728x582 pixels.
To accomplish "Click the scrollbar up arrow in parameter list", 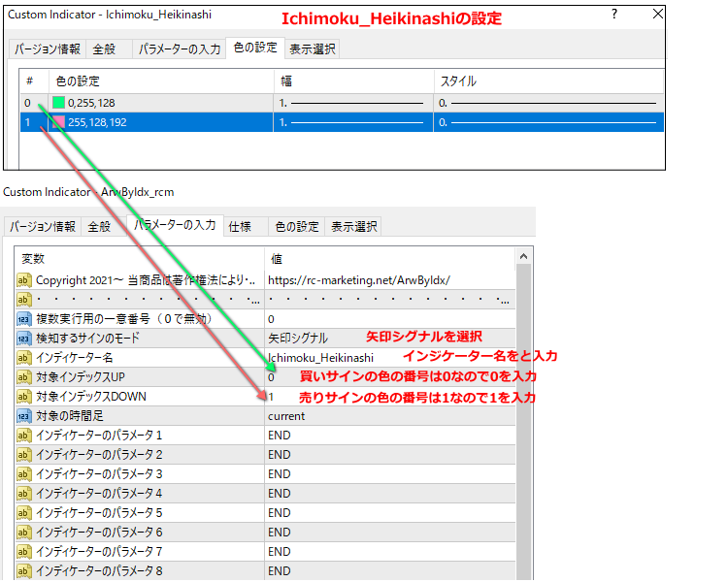I will [x=523, y=258].
